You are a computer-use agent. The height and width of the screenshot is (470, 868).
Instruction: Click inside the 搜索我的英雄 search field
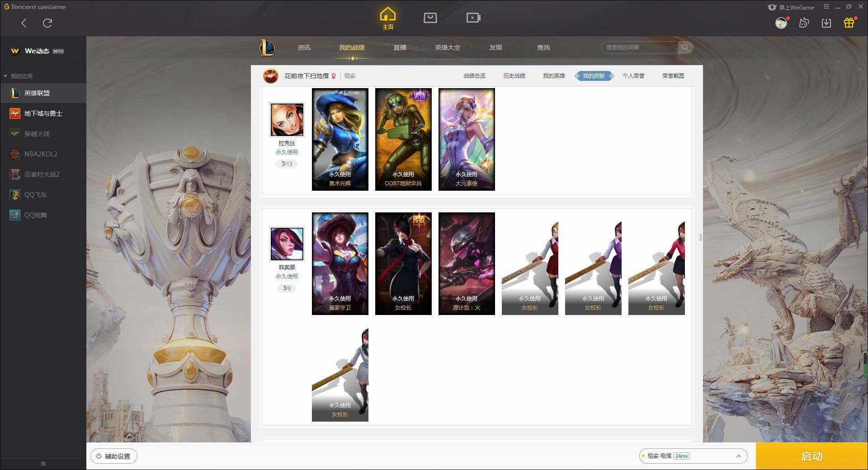pyautogui.click(x=640, y=47)
